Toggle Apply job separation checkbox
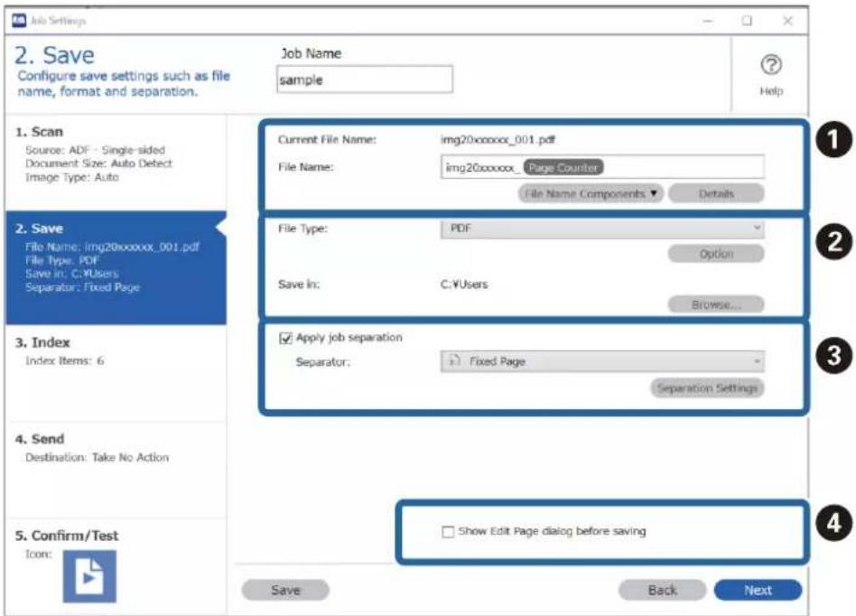Viewport: 856px width, 616px height. pyautogui.click(x=285, y=339)
